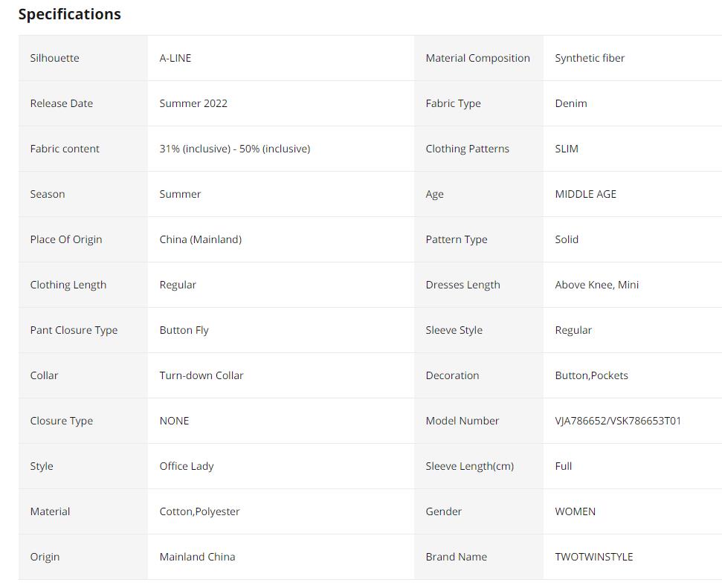Click the Office Lady style value

[186, 466]
